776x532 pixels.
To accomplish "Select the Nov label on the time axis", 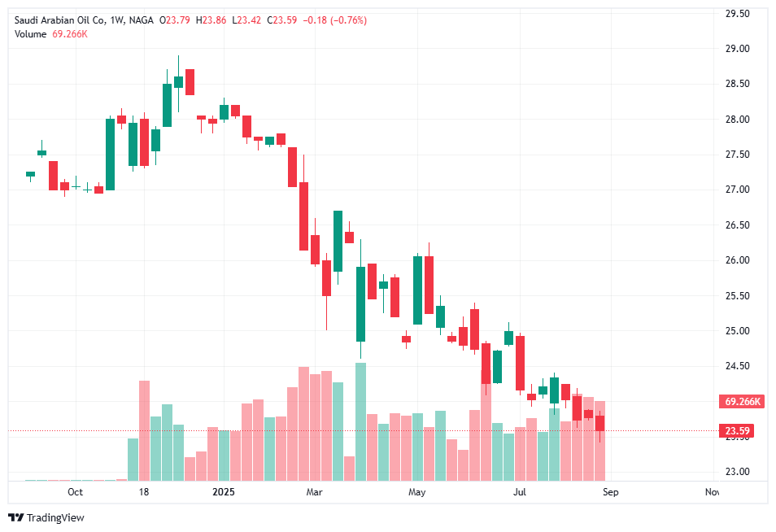I will [712, 492].
